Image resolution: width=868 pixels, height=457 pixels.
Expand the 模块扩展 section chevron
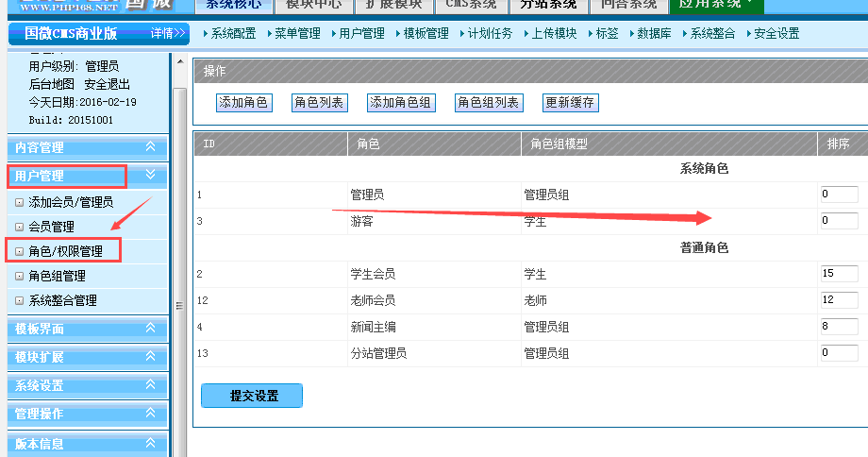[x=150, y=357]
